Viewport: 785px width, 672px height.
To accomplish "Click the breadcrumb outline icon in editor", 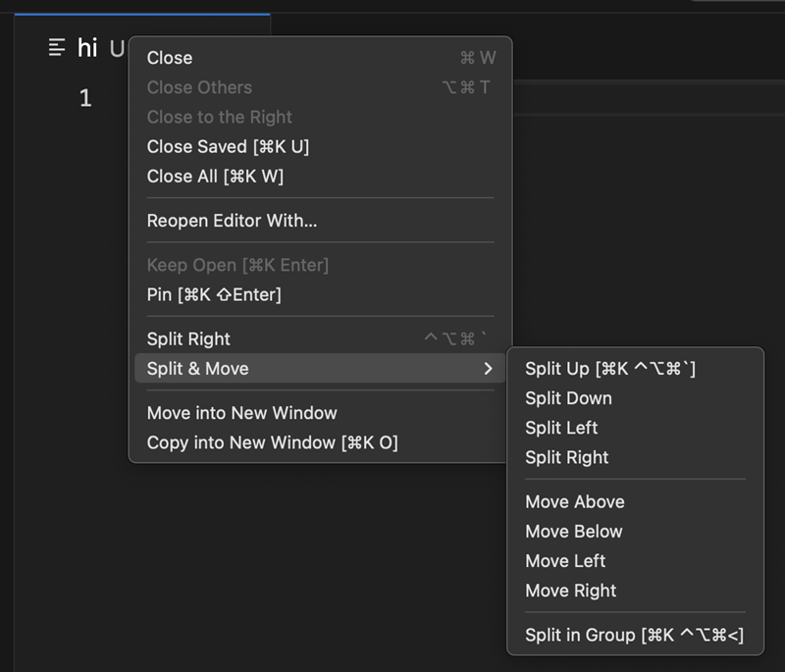I will coord(57,46).
